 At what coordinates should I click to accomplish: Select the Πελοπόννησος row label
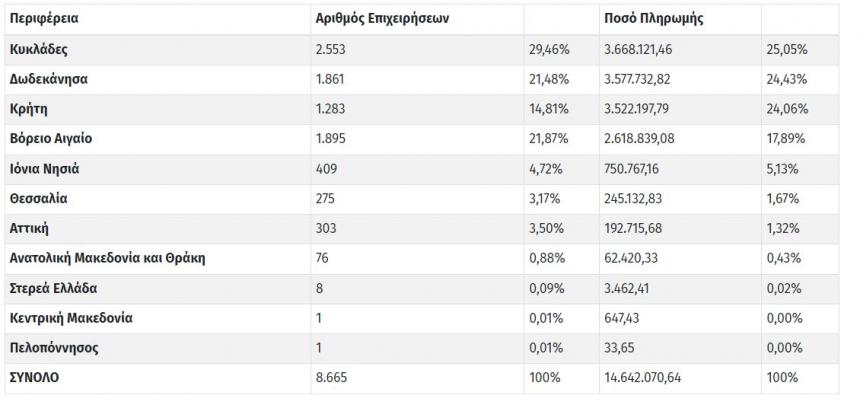click(x=54, y=348)
